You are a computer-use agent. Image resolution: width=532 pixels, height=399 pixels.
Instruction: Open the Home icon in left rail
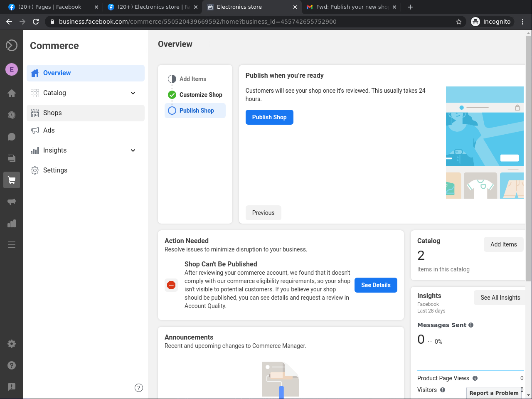coord(12,94)
